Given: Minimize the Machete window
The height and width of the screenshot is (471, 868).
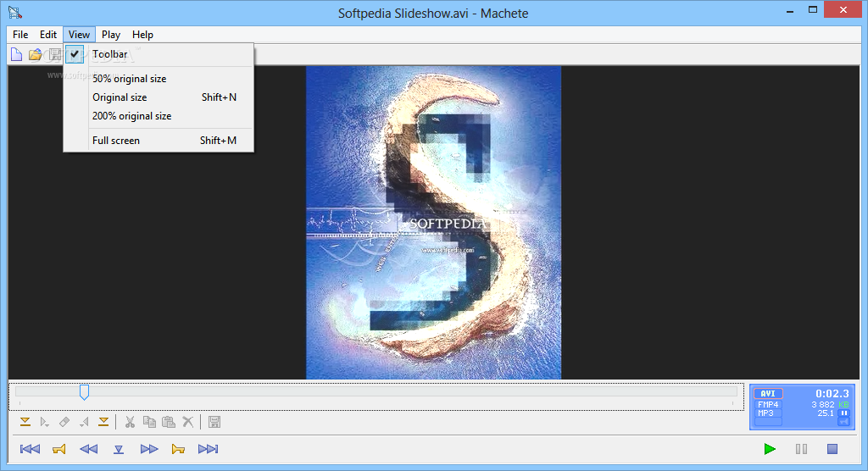Looking at the screenshot, I should pos(790,10).
